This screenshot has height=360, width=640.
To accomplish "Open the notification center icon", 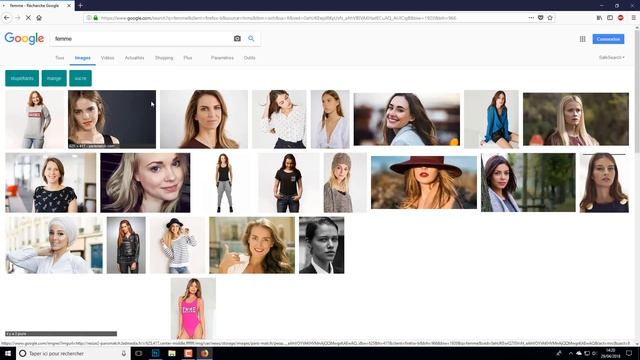I will [x=629, y=353].
